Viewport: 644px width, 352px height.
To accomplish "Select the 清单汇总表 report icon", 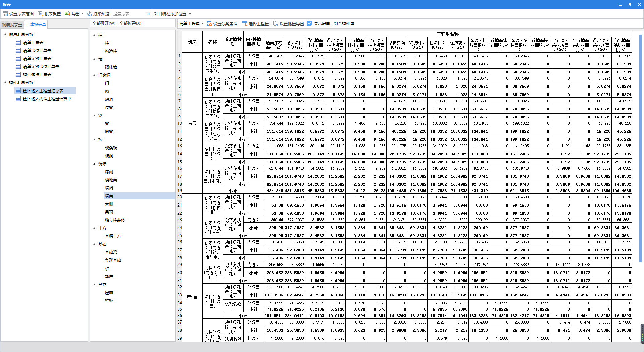I will point(18,42).
